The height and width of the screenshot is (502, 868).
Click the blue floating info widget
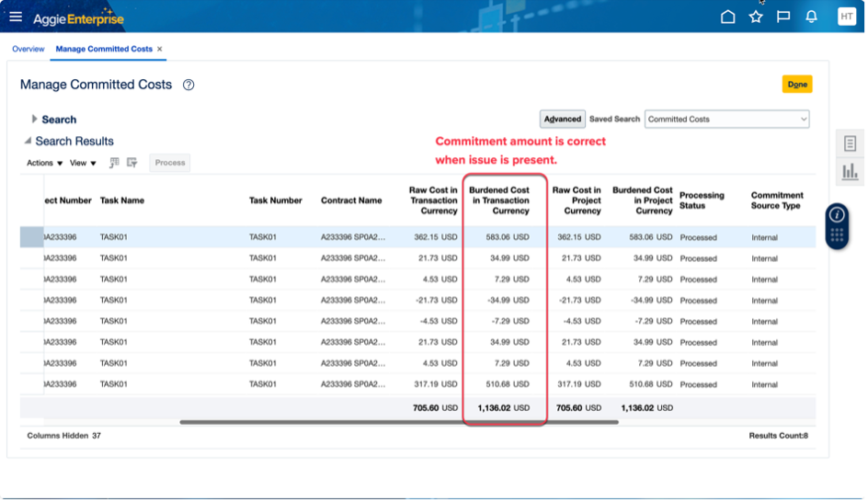click(837, 215)
